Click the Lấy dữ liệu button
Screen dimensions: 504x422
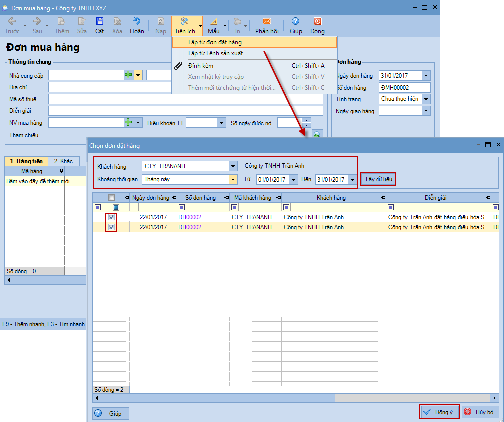(378, 179)
